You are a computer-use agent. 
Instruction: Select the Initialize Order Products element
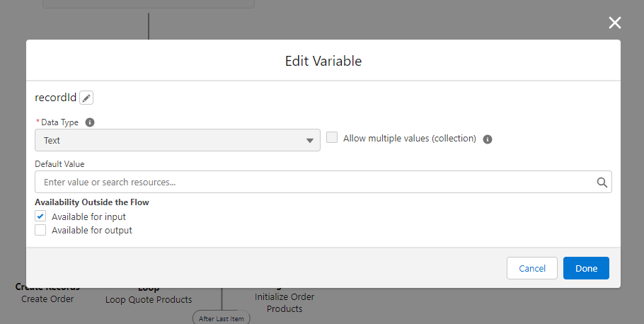point(284,302)
